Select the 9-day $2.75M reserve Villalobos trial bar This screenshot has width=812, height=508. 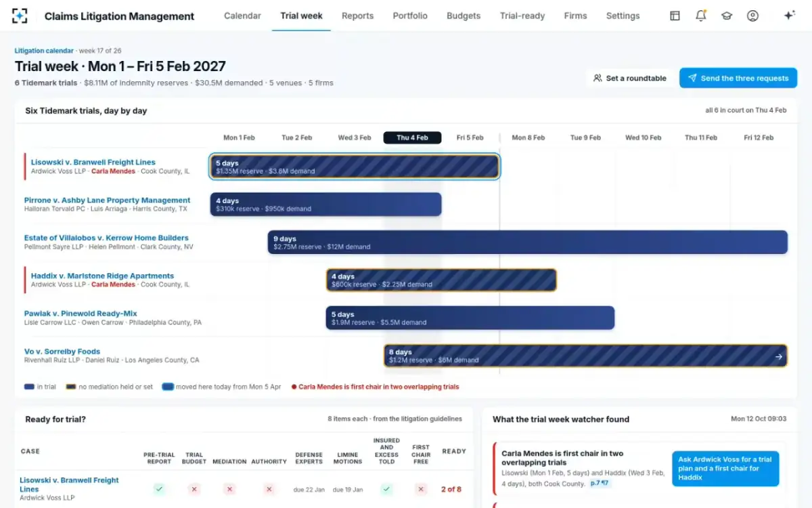coord(528,242)
